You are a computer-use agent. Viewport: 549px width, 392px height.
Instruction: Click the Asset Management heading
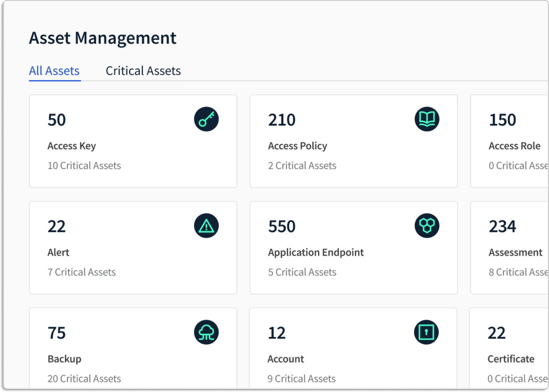point(103,38)
